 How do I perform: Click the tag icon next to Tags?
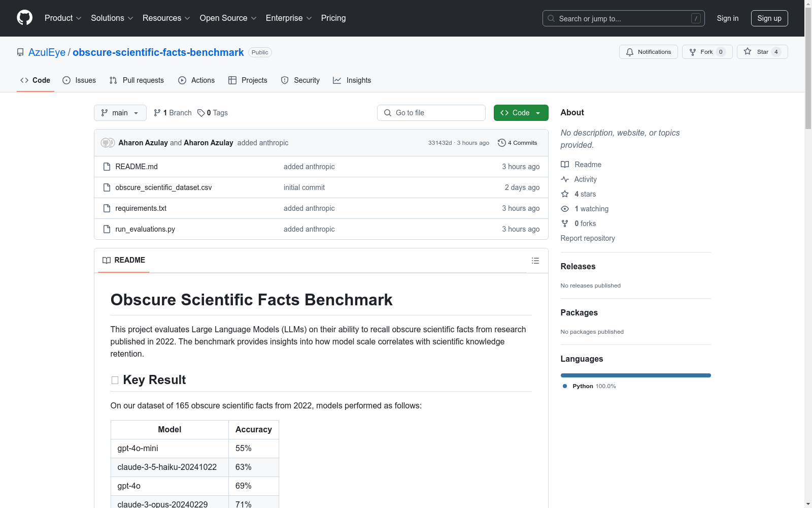click(201, 113)
